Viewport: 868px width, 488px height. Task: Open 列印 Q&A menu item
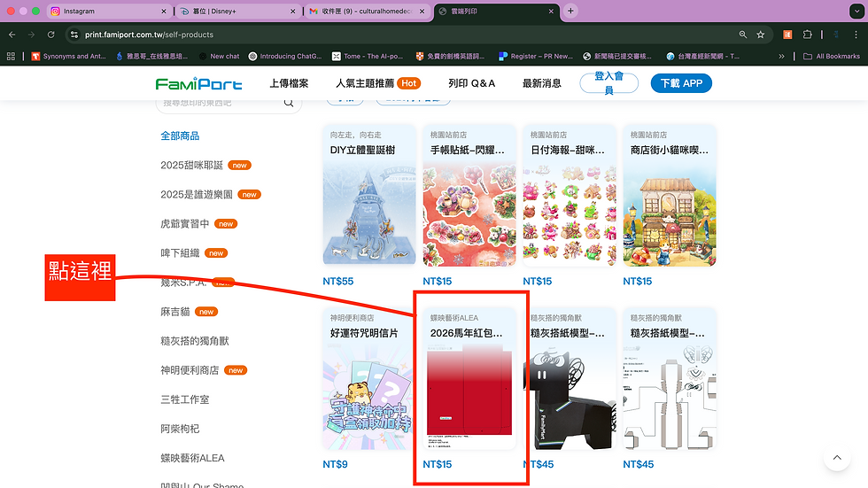pyautogui.click(x=471, y=83)
